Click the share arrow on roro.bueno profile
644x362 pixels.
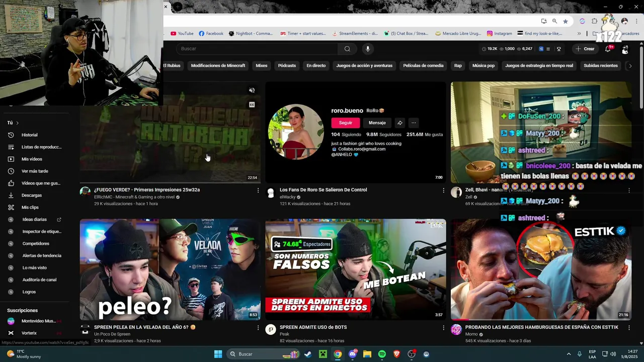399,123
